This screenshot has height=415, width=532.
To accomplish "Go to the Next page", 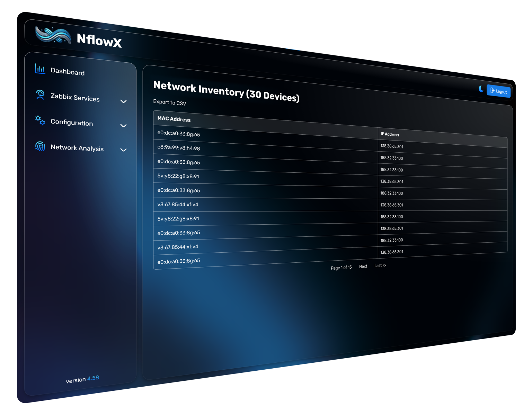I will (x=363, y=267).
